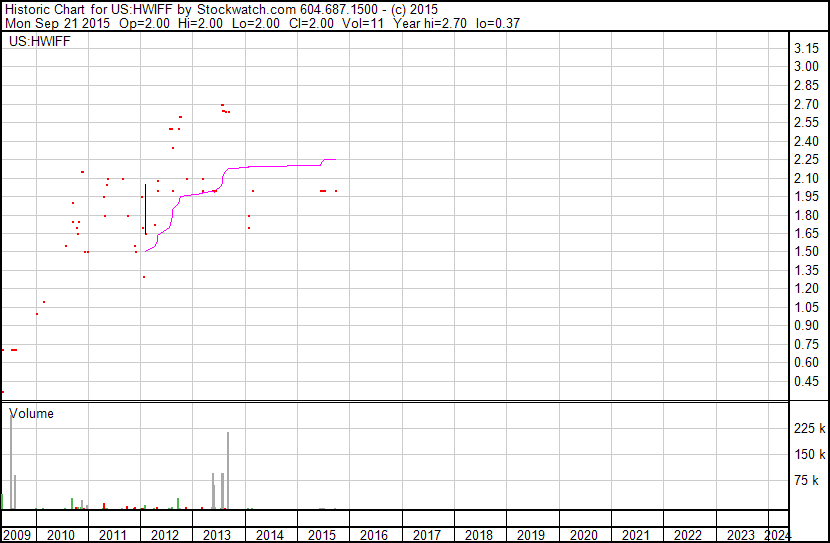Click the black vertical price bar in 2012
830x543 pixels.
point(146,209)
